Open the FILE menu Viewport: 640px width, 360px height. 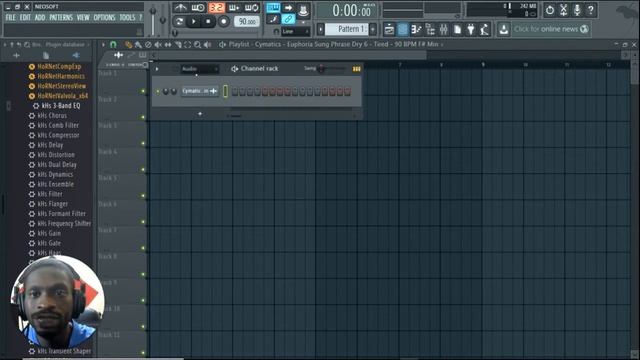click(x=10, y=18)
